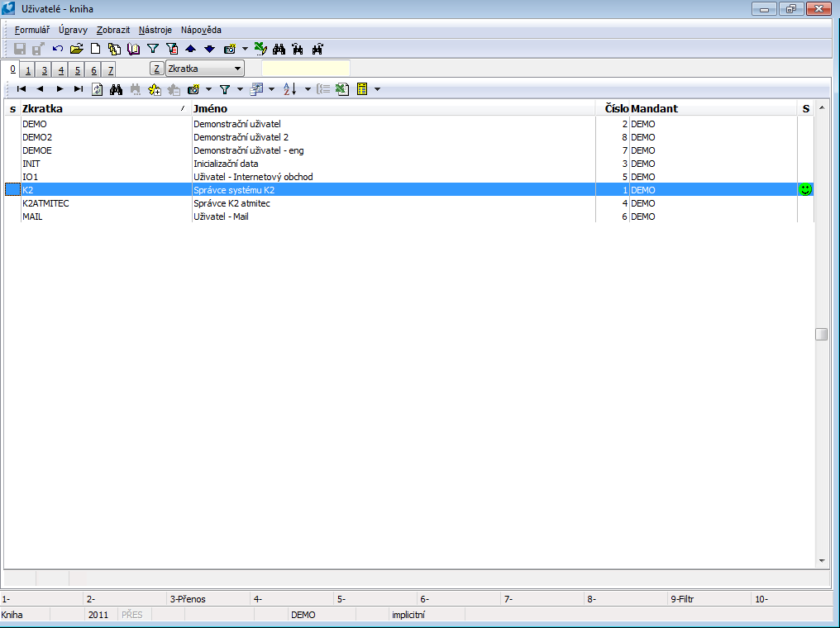The width and height of the screenshot is (840, 628).
Task: Click the blue down arrow icon
Action: 209,50
